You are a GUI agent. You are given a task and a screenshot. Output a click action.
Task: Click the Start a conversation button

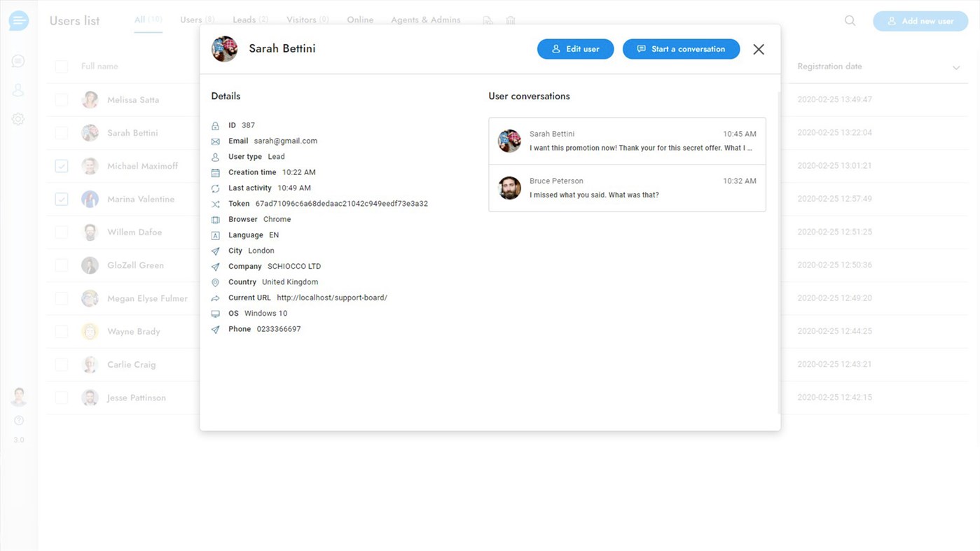(681, 49)
